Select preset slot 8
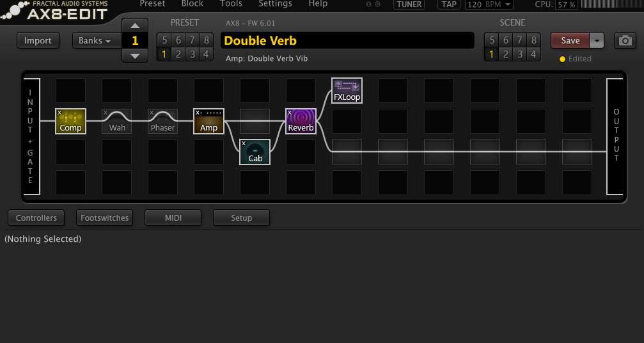Viewport: 644px width, 343px height. [x=206, y=40]
